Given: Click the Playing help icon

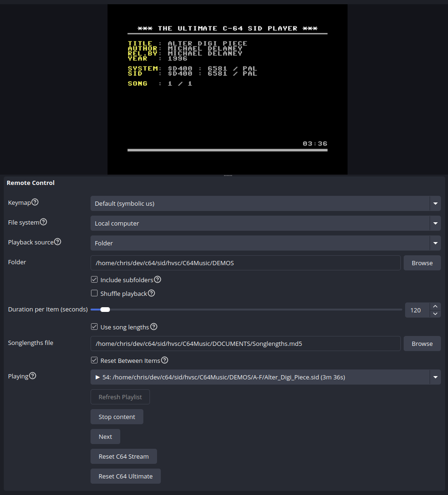Looking at the screenshot, I should [x=33, y=376].
